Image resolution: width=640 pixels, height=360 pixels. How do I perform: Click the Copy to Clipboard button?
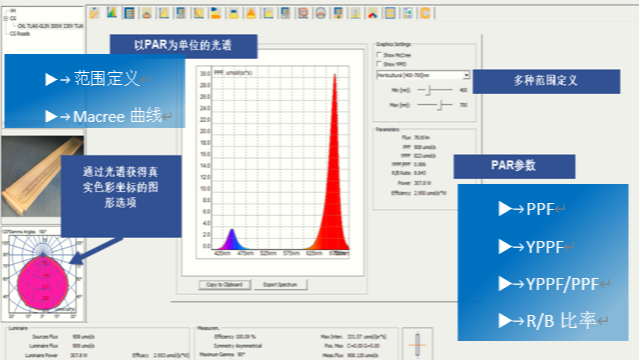(224, 284)
